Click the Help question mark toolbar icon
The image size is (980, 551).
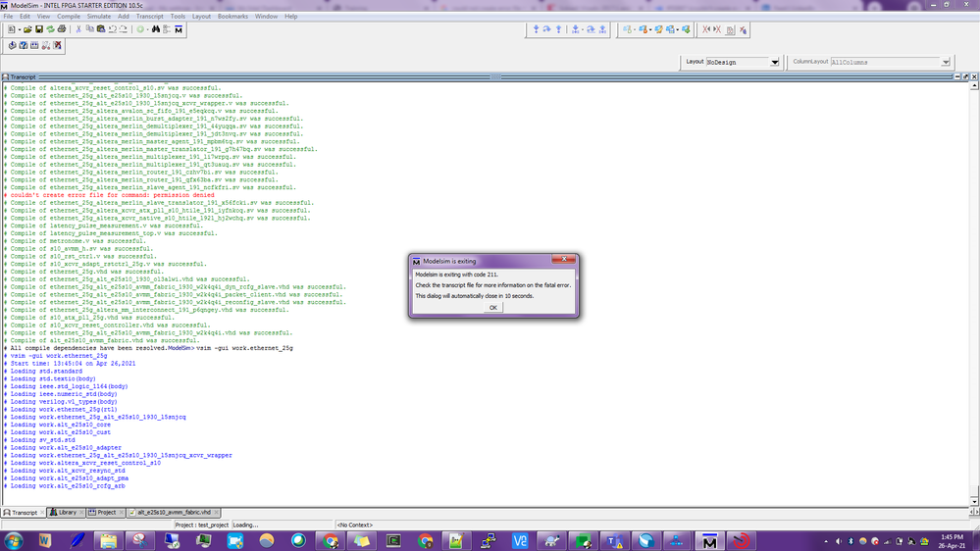[24, 46]
